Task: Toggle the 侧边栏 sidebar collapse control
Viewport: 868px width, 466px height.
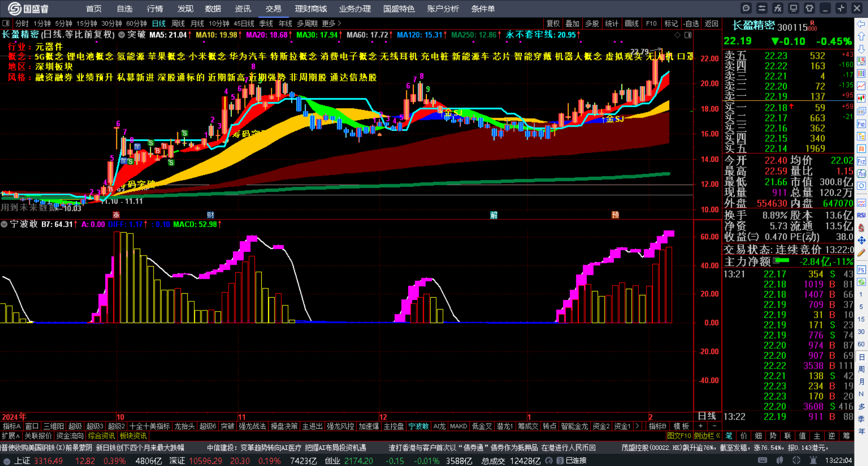Action: pyautogui.click(x=708, y=436)
